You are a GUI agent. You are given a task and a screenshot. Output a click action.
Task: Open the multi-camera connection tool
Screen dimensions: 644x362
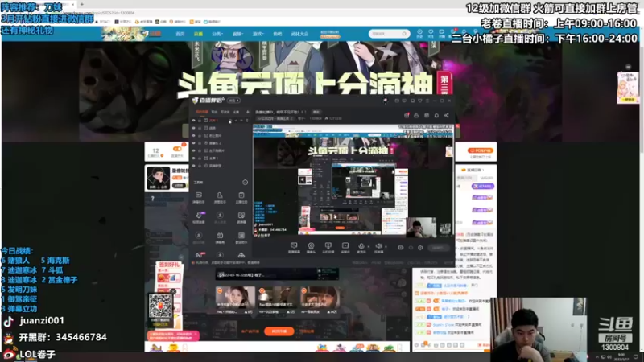(328, 247)
